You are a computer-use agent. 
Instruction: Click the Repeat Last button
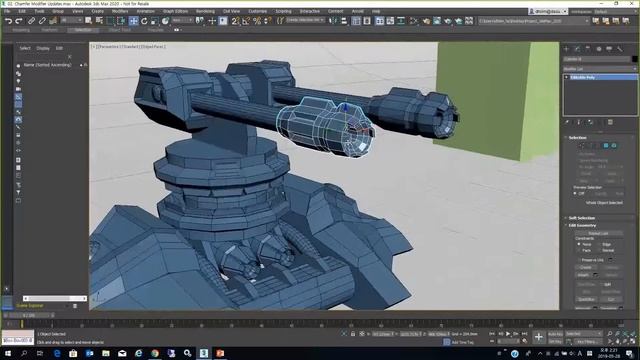point(599,233)
